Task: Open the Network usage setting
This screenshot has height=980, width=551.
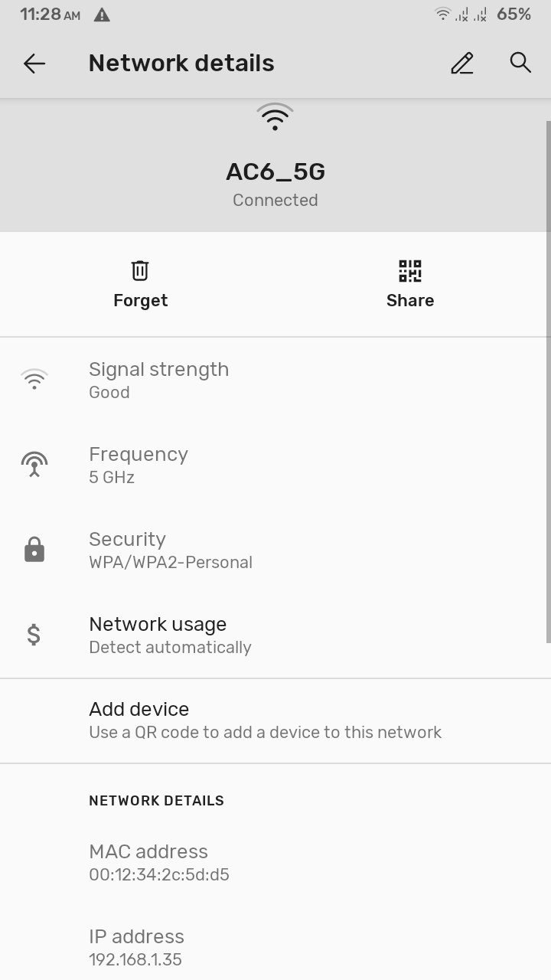Action: point(170,635)
